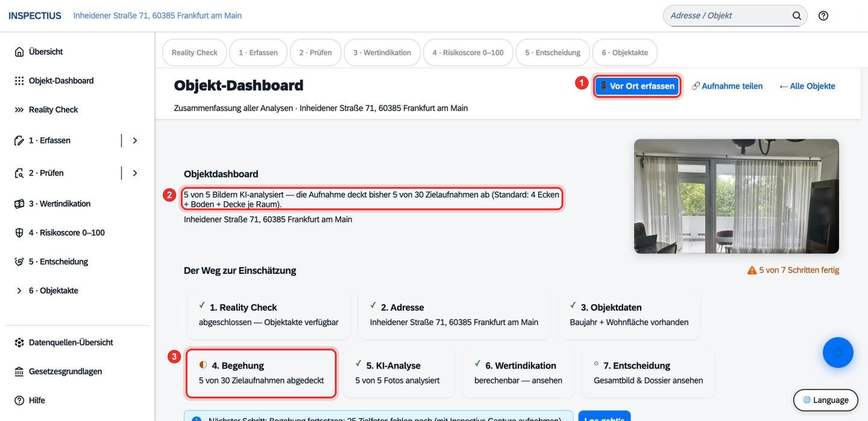Switch to the 1 · Erfassen tab
This screenshot has height=421, width=868.
coord(258,52)
